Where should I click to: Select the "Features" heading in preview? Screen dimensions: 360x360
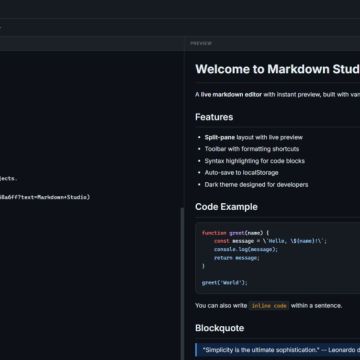point(214,117)
